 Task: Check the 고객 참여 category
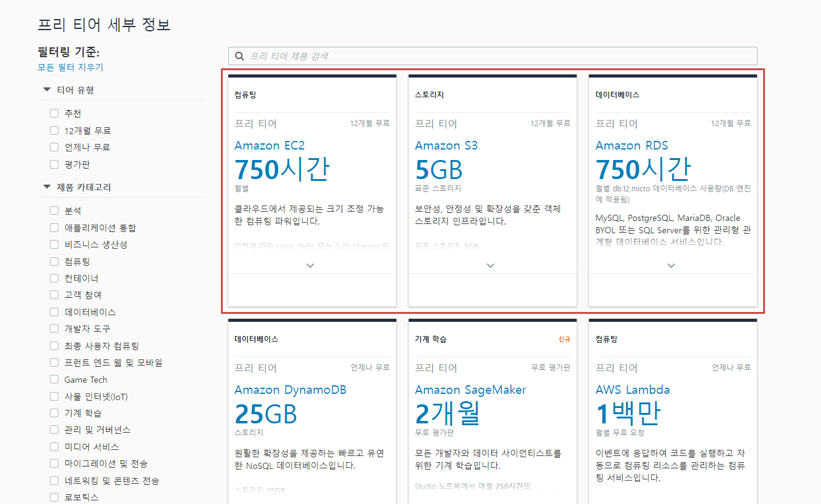click(x=54, y=295)
